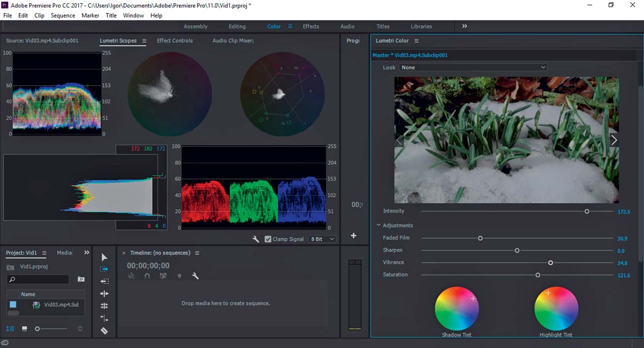Click the sort icons button in Project panel
The image size is (644, 348).
pos(80,329)
